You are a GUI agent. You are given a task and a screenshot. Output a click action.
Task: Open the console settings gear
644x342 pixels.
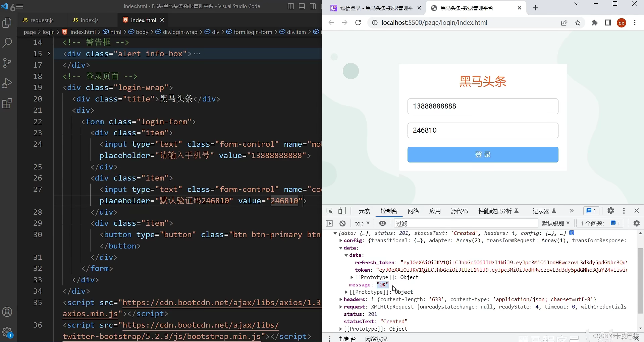[636, 223]
